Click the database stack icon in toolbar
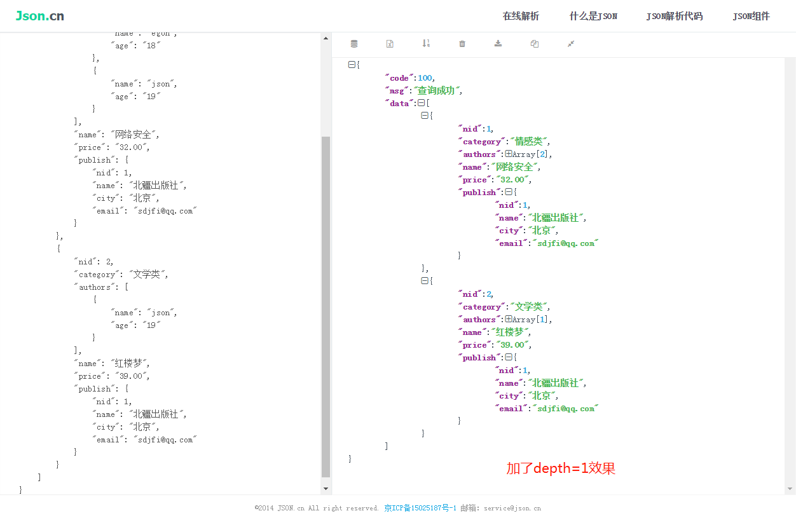Image resolution: width=796 pixels, height=532 pixels. point(354,44)
